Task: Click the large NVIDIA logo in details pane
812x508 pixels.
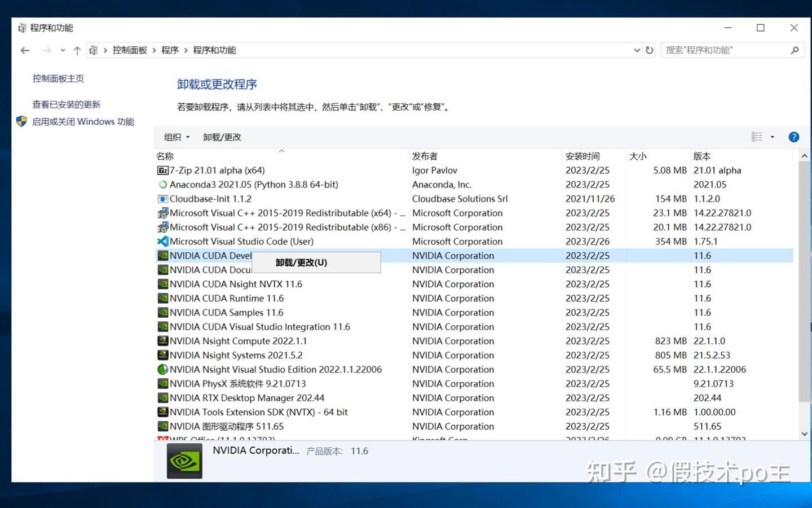Action: pyautogui.click(x=184, y=461)
